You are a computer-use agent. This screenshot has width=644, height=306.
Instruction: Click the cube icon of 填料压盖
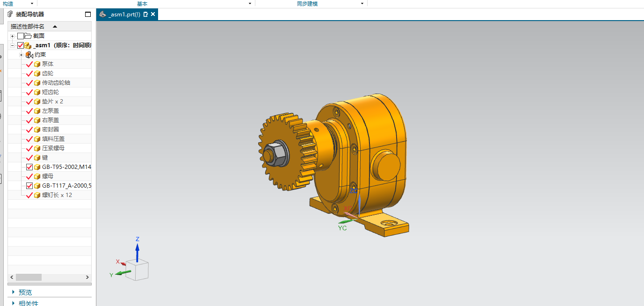pos(37,139)
